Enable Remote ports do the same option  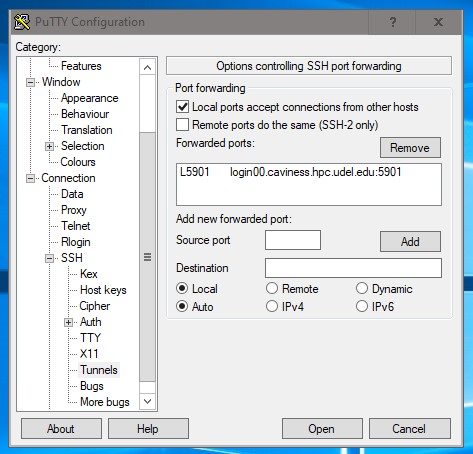pyautogui.click(x=182, y=125)
